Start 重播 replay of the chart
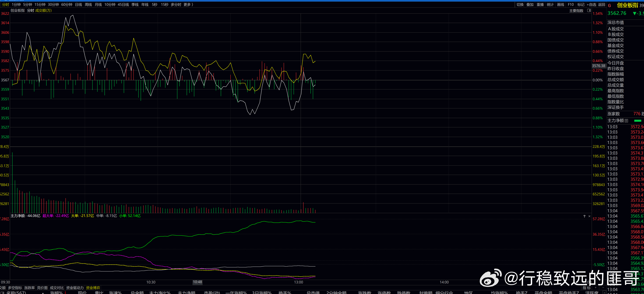Viewport: 644px width, 294px height. 540,4
